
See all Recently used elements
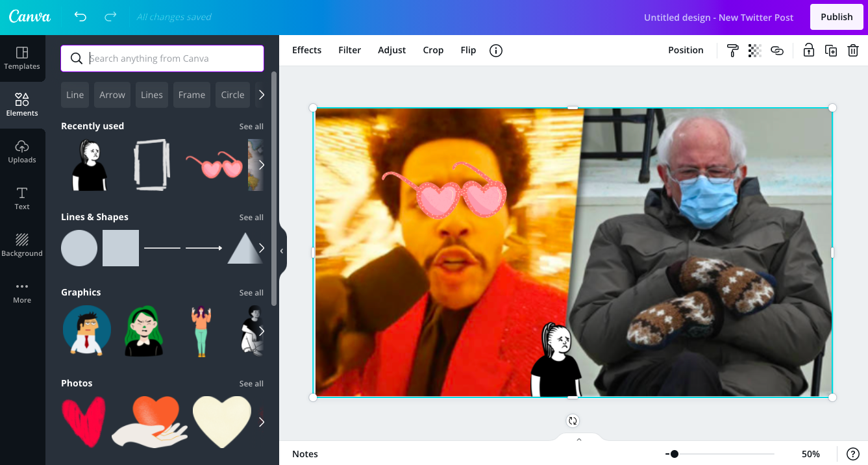[x=251, y=126]
